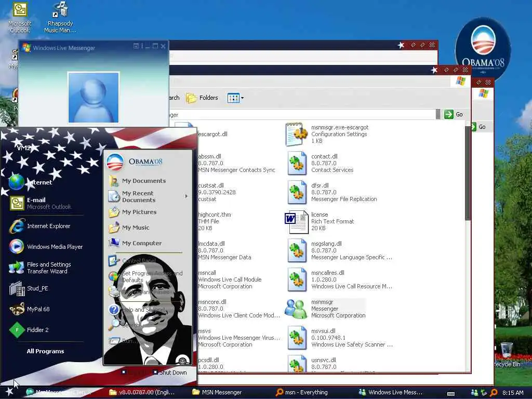Switch to v8.0.0787.00 taskbar folder
The height and width of the screenshot is (399, 532).
pyautogui.click(x=142, y=392)
